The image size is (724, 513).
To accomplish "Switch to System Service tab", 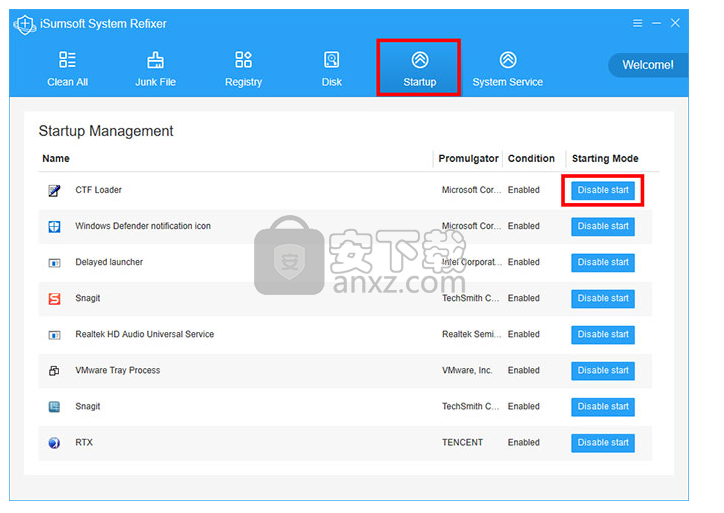I will (507, 68).
